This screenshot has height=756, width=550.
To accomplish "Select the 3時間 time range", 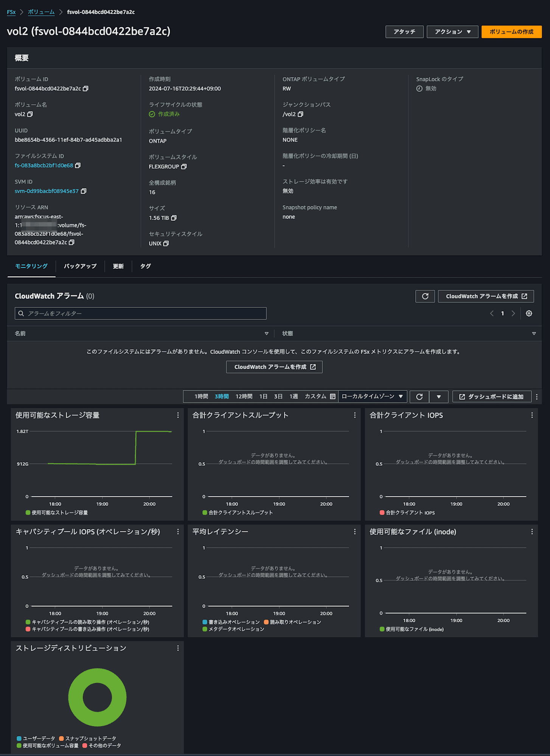I will (x=222, y=397).
